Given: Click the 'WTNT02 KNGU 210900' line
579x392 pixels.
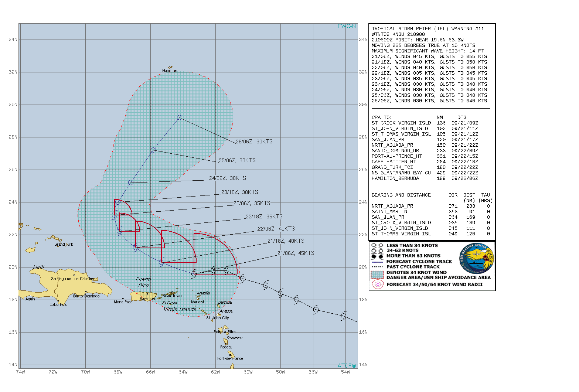Looking at the screenshot, I should 398,34.
